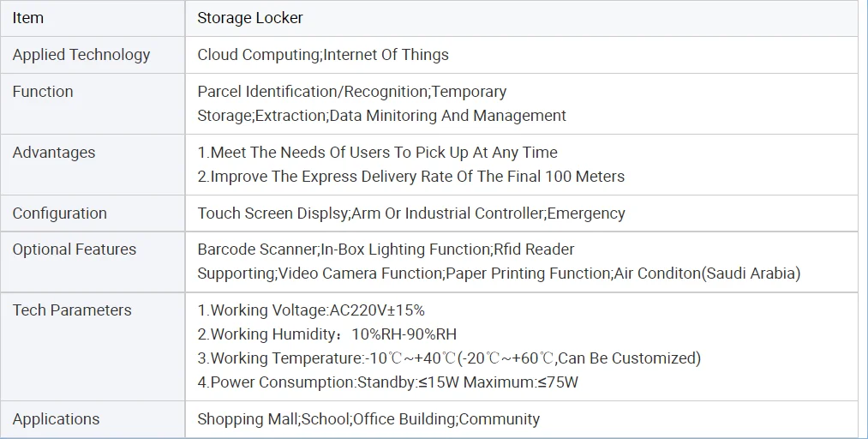Click the "Working Temperature" parameter line

(449, 358)
